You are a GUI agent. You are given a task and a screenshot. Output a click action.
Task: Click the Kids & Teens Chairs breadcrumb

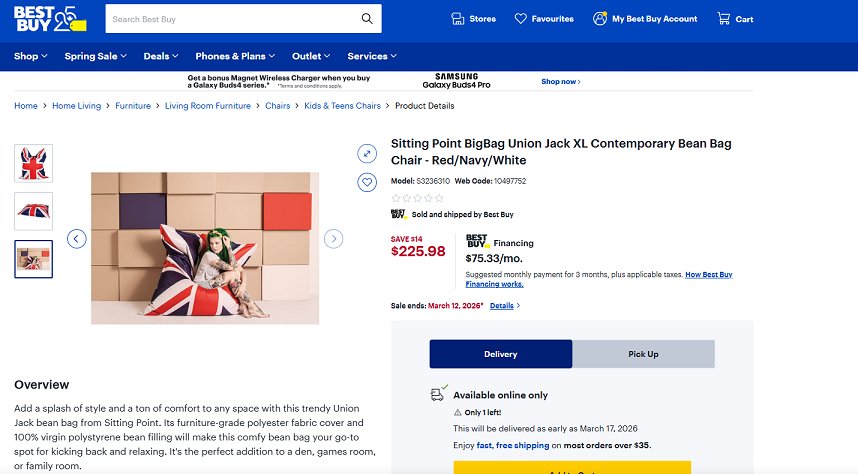[x=342, y=106]
